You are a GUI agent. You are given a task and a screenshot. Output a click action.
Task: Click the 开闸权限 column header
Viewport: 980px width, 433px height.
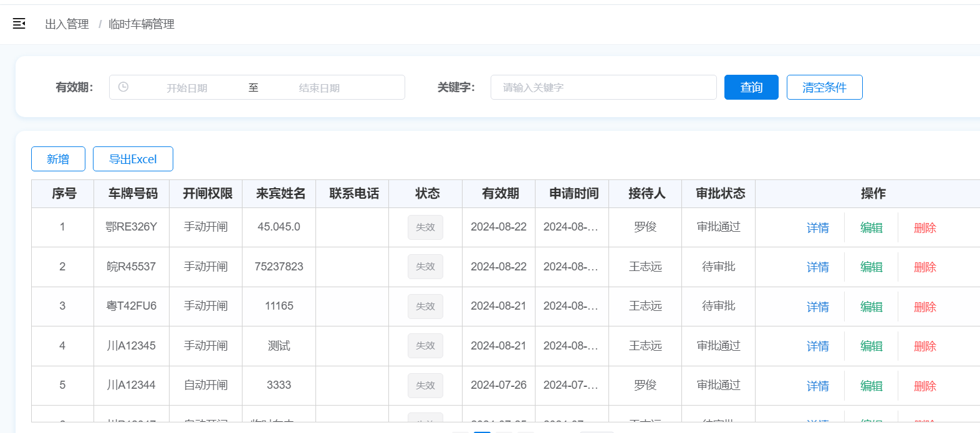207,194
